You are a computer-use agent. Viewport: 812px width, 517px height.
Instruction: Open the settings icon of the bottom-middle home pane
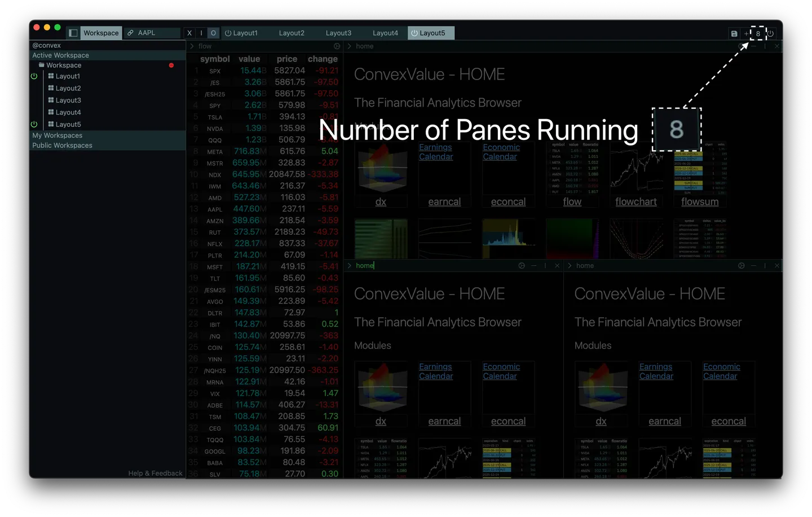(x=522, y=266)
